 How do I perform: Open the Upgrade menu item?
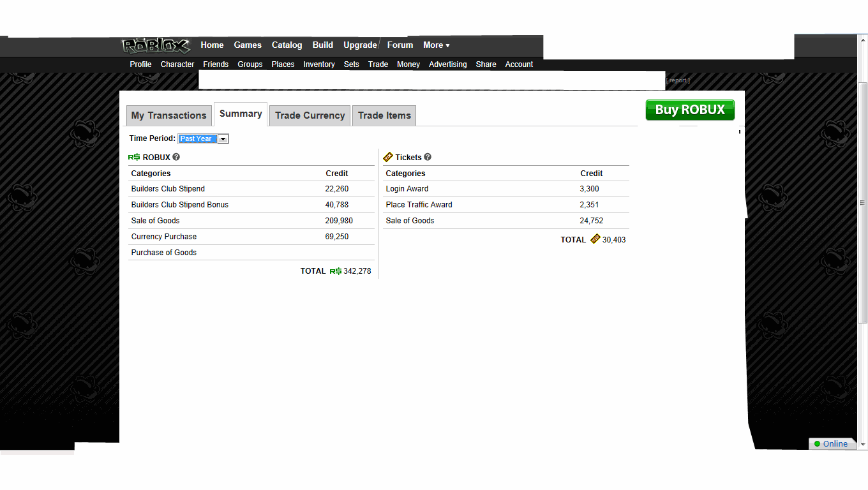(x=360, y=45)
